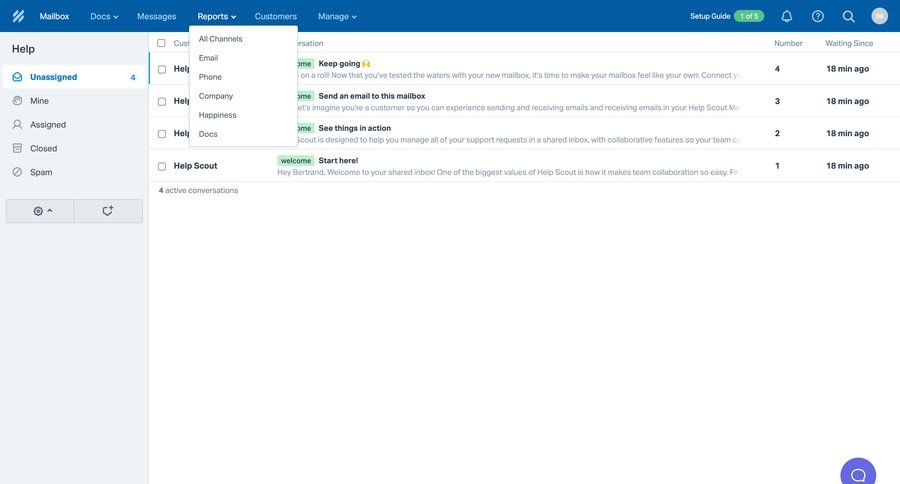Tick the checkbox for See things in action
The image size is (900, 484).
162,134
